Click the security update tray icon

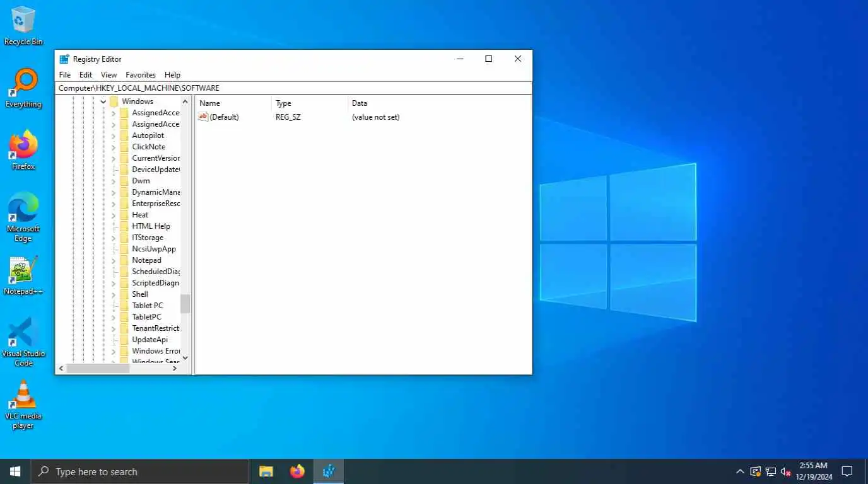coord(755,471)
